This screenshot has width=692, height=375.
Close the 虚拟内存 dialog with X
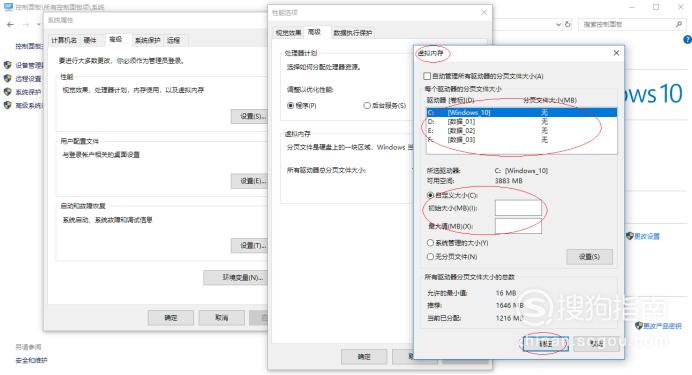coord(617,53)
